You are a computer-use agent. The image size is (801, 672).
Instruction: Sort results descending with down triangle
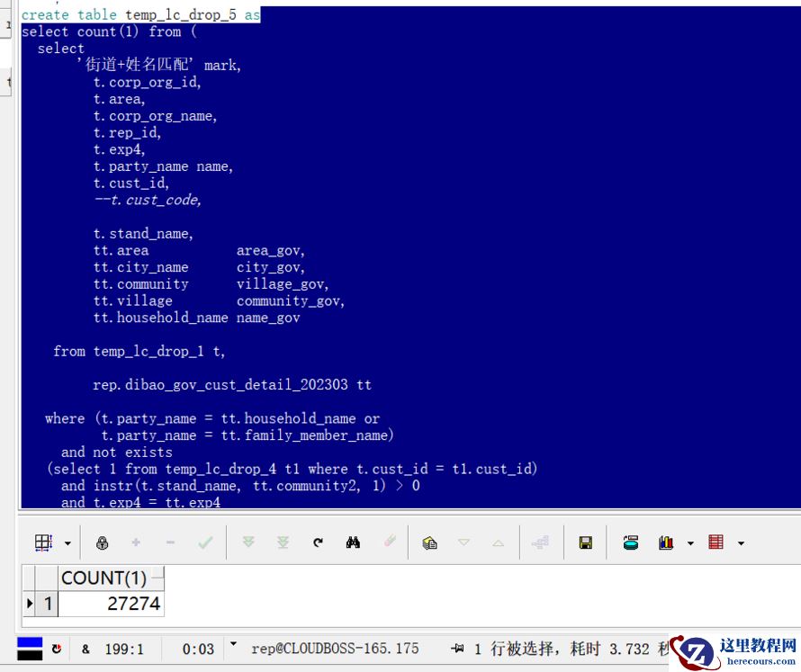tap(463, 542)
